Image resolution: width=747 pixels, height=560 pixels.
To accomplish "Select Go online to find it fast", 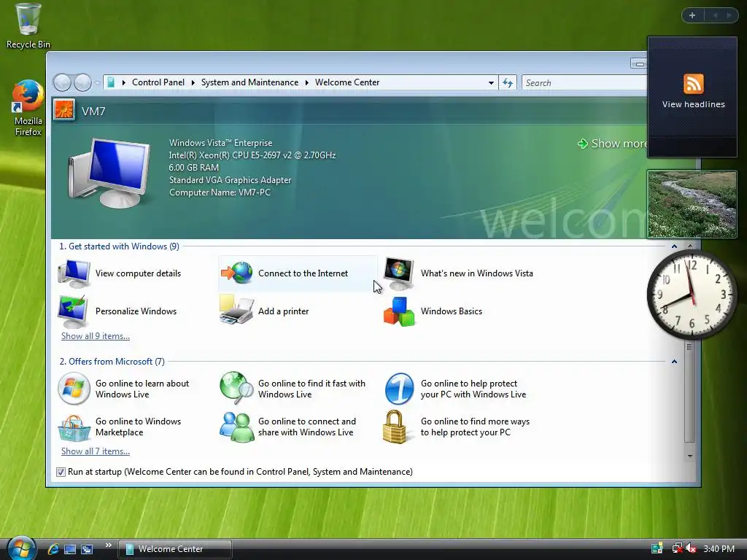I will click(293, 389).
